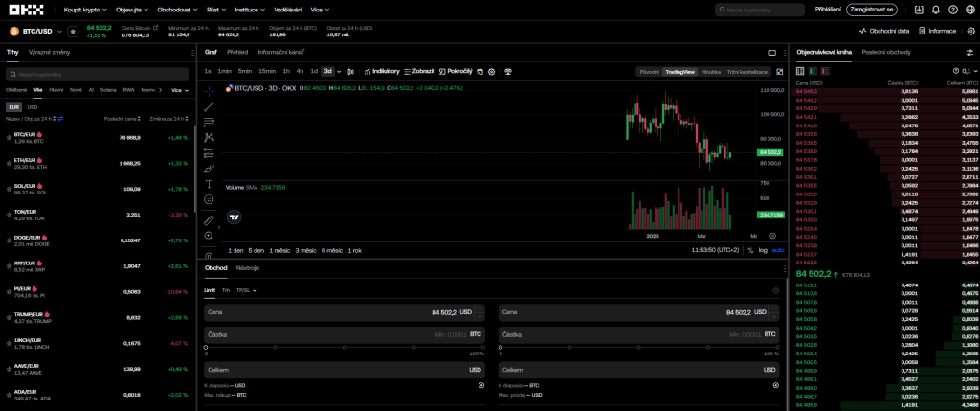Open the Nástroje tab
This screenshot has height=411, width=980.
click(x=248, y=267)
